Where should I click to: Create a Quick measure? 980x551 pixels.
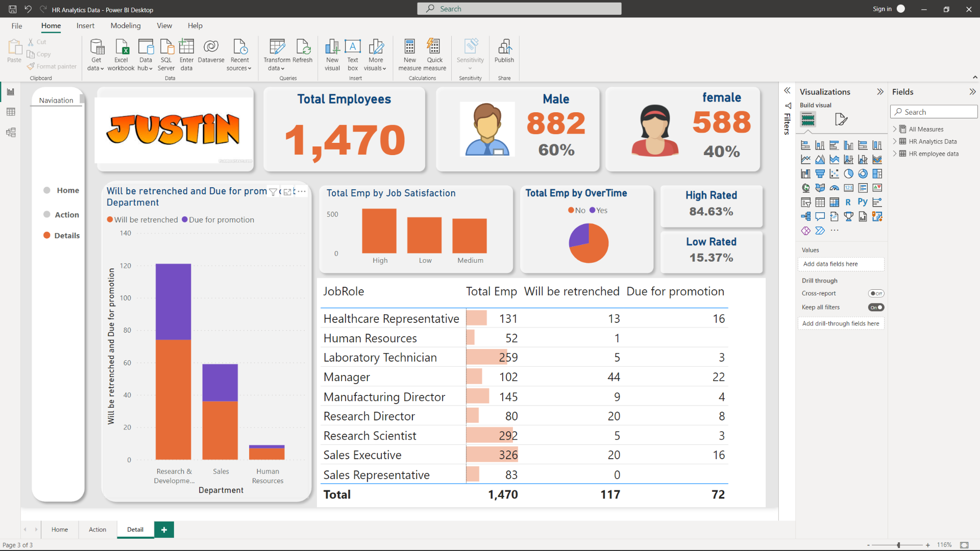pyautogui.click(x=434, y=55)
